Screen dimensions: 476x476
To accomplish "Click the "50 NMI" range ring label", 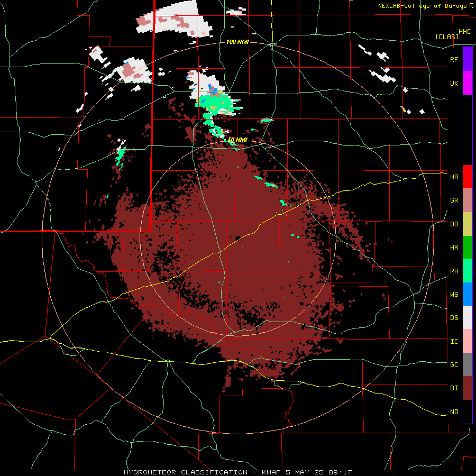I will tap(237, 140).
